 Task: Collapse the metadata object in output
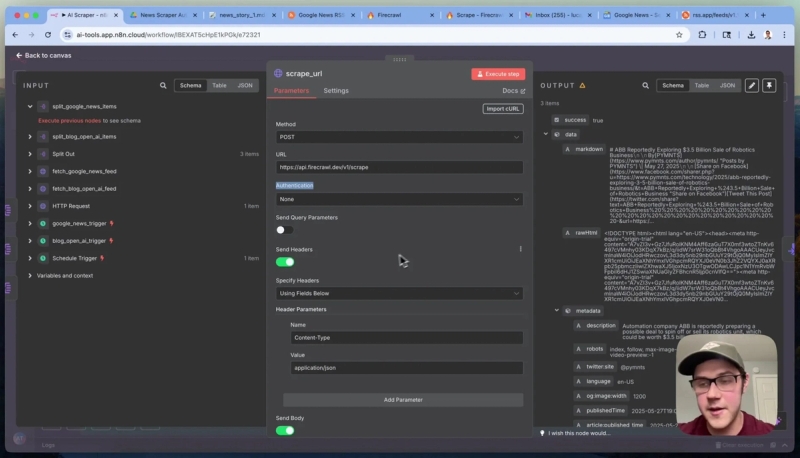(x=557, y=311)
